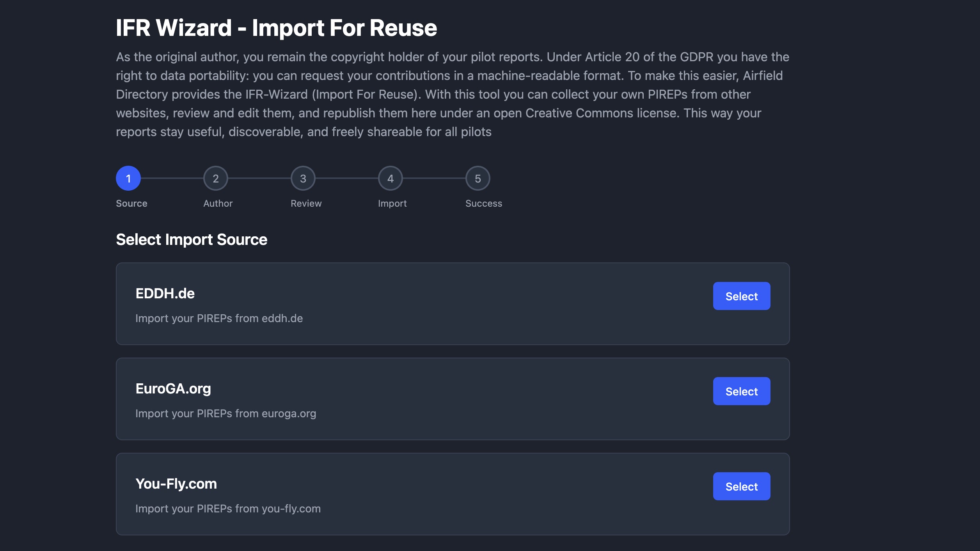This screenshot has width=980, height=551.
Task: Click 'Import your PIREPs from you-fly.com' text
Action: pos(228,508)
